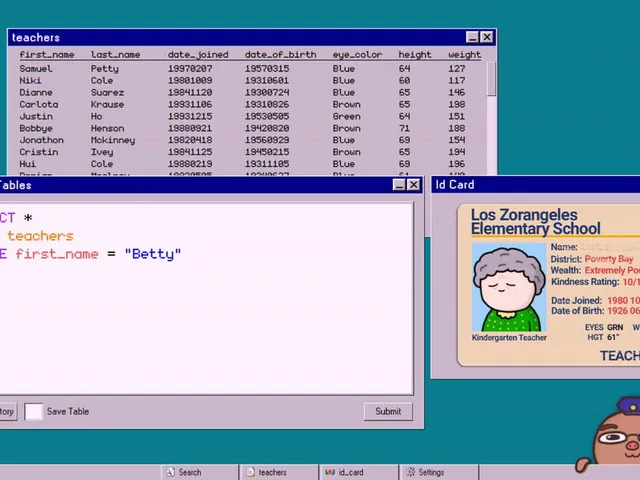The width and height of the screenshot is (640, 480).
Task: Click the Mckinney last name cell
Action: 113,140
